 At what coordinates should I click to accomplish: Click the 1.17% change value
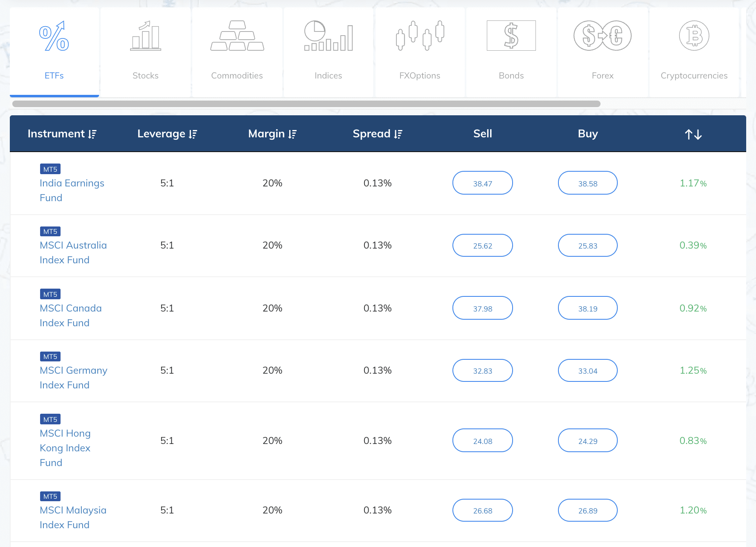[693, 183]
